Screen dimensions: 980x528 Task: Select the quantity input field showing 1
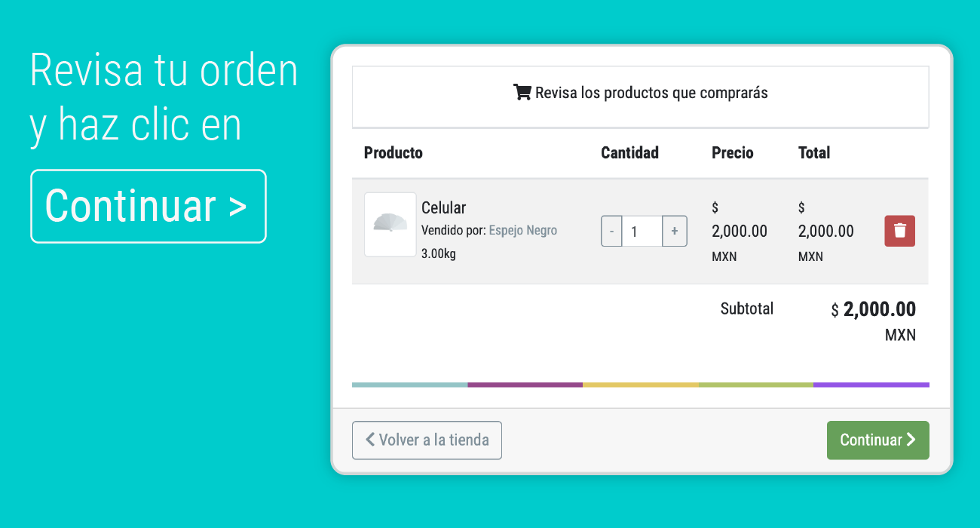click(642, 231)
